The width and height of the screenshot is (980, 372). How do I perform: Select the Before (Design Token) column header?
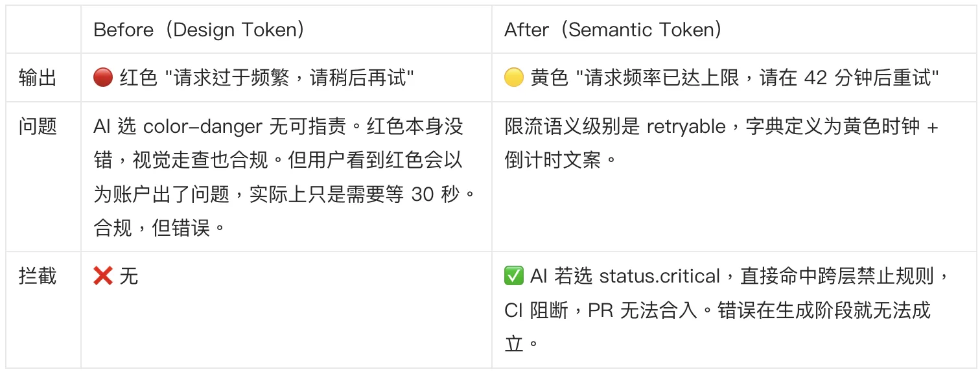199,30
